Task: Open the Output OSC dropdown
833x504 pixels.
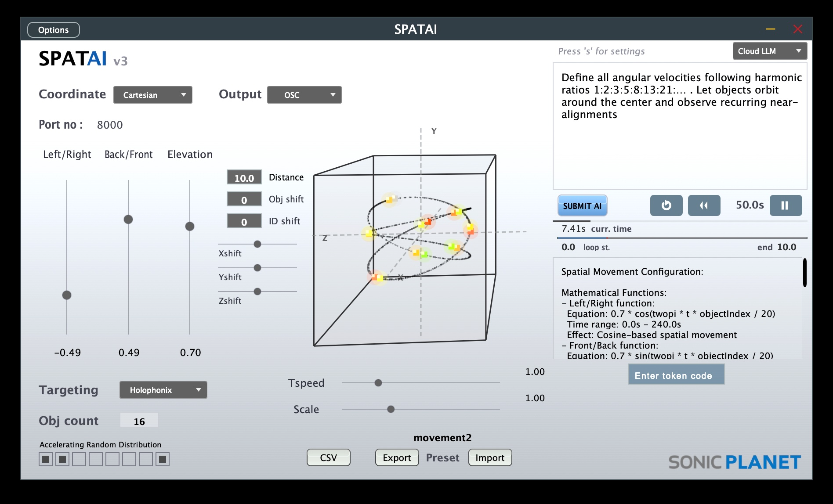Action: pos(304,95)
